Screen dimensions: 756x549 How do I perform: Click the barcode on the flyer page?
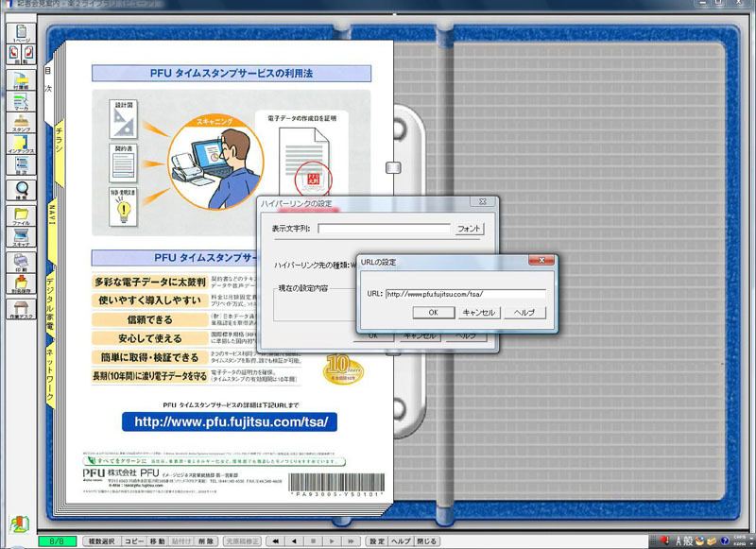tap(336, 482)
